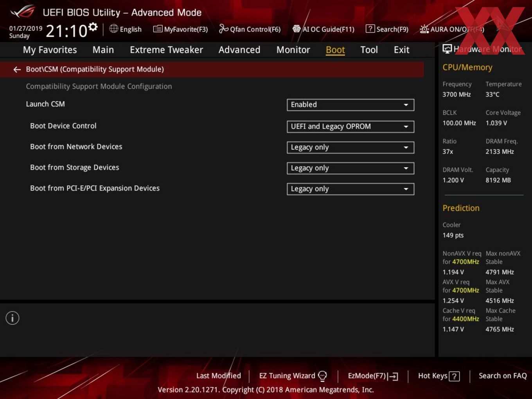
Task: Open Qfan Control(F6) fan icon
Action: point(223,29)
